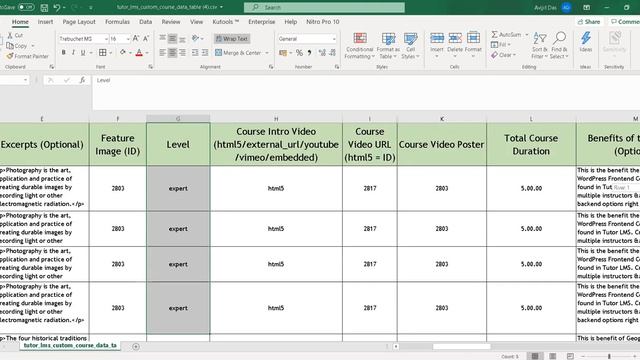Apply Italic formatting
This screenshot has width=640, height=360.
click(73, 53)
